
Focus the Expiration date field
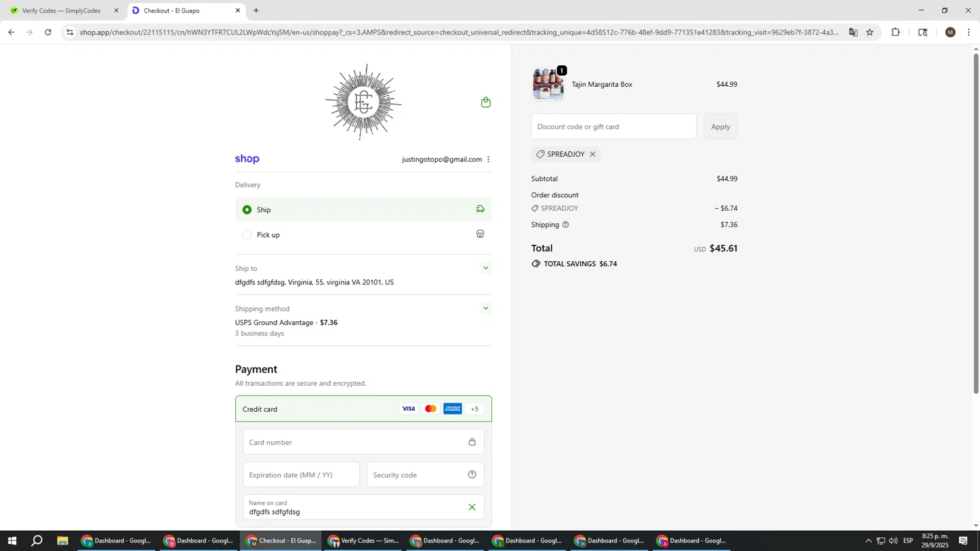coord(301,475)
